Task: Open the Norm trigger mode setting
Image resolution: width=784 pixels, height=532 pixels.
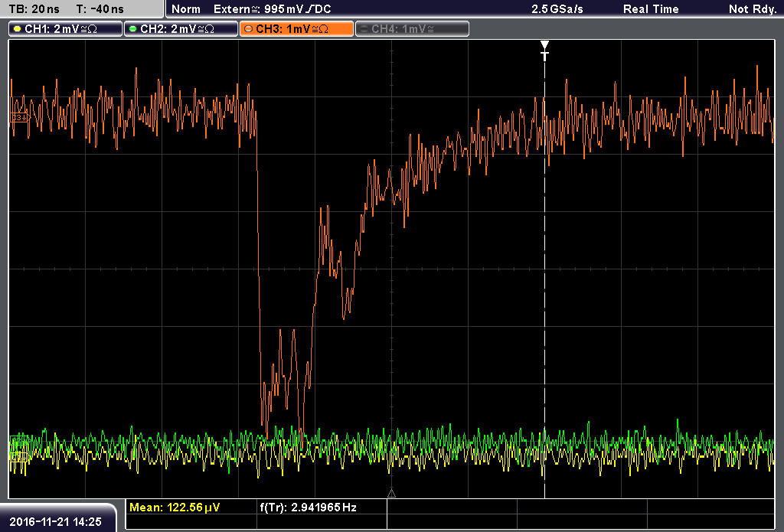Action: 186,9
